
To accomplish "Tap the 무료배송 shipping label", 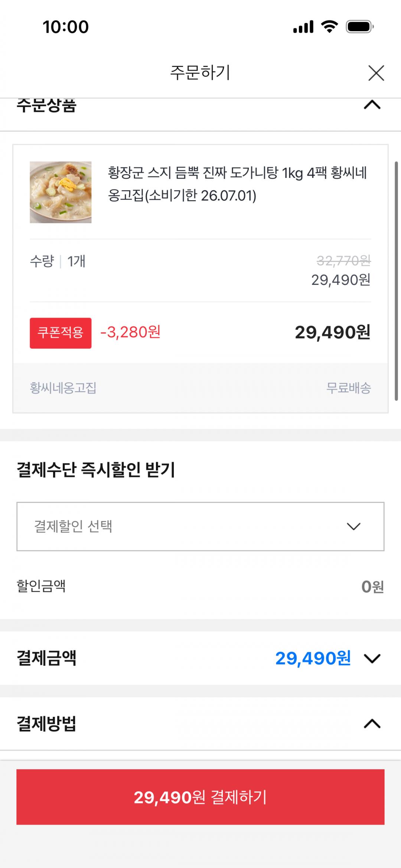I will (348, 388).
